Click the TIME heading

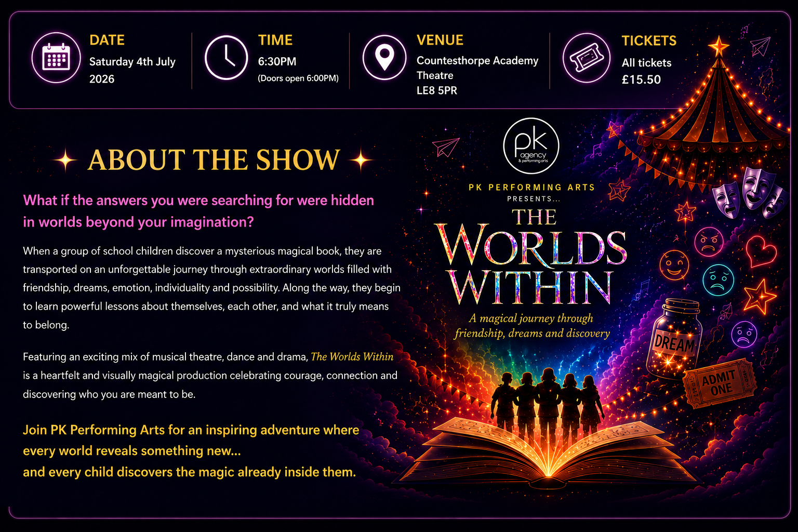[x=275, y=40]
